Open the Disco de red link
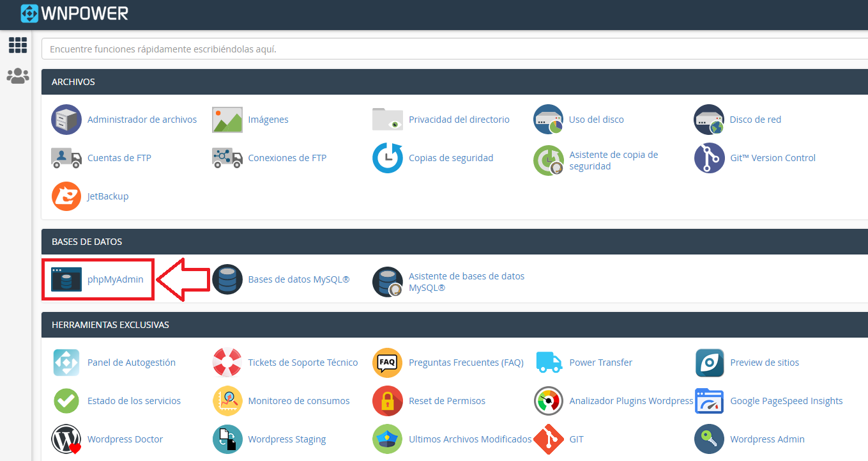The width and height of the screenshot is (868, 461). tap(756, 120)
